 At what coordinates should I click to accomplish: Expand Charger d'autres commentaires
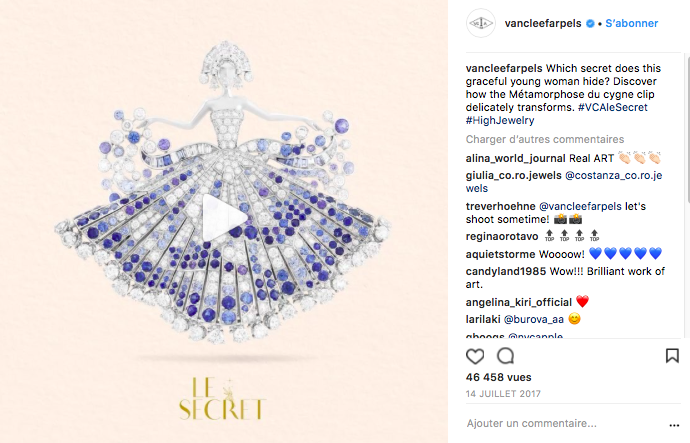[x=545, y=139]
